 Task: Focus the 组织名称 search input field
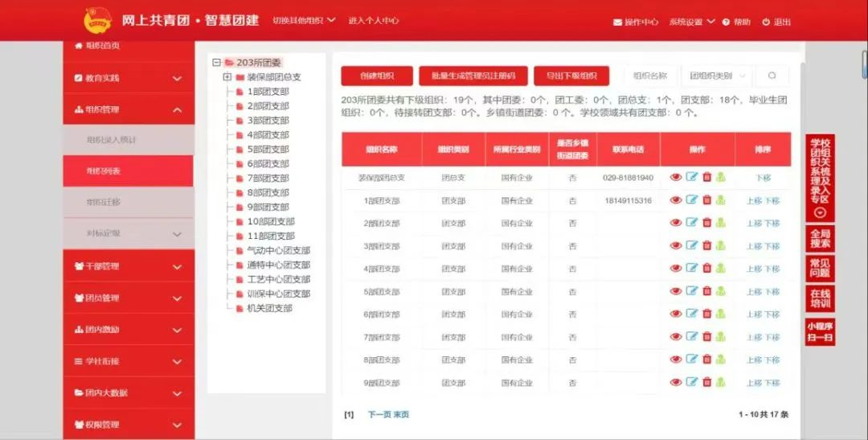[x=650, y=76]
